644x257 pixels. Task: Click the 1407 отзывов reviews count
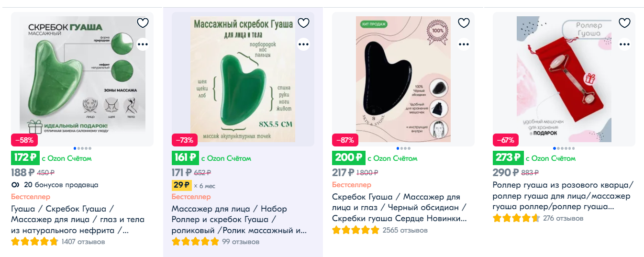tap(83, 242)
